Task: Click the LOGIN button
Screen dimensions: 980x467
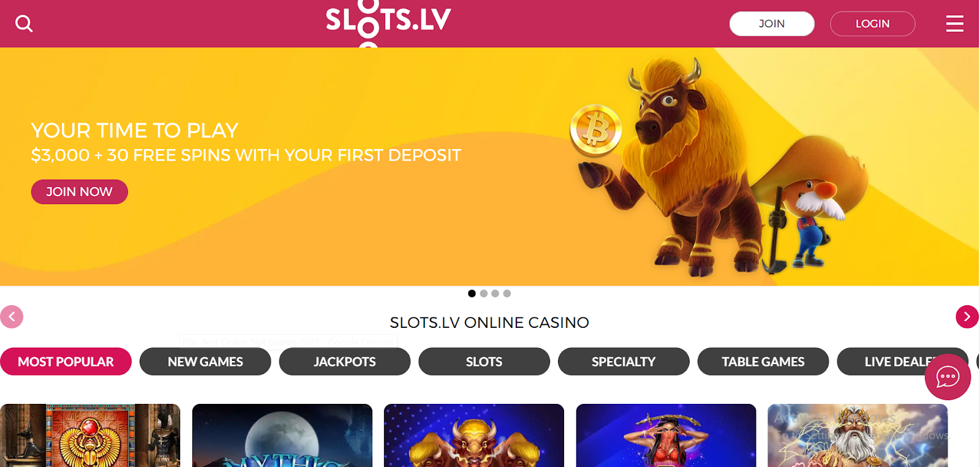Action: [x=873, y=24]
